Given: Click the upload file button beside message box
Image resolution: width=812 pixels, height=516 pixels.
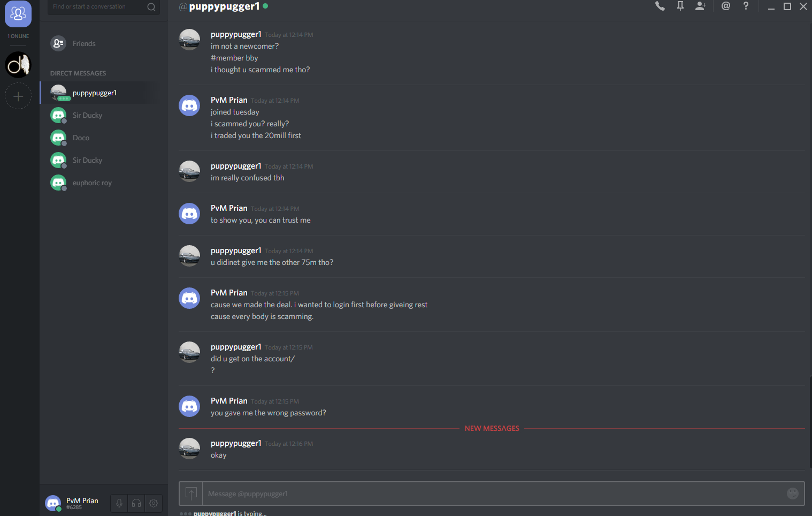Looking at the screenshot, I should 191,494.
